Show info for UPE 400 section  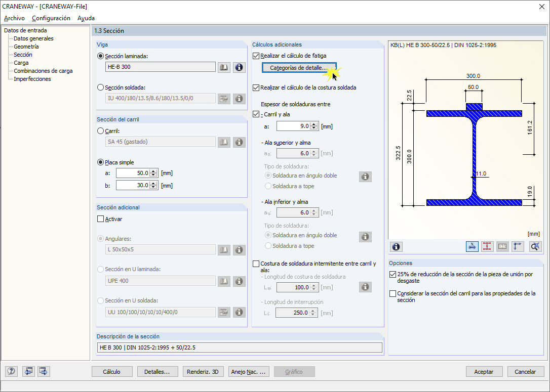click(239, 281)
